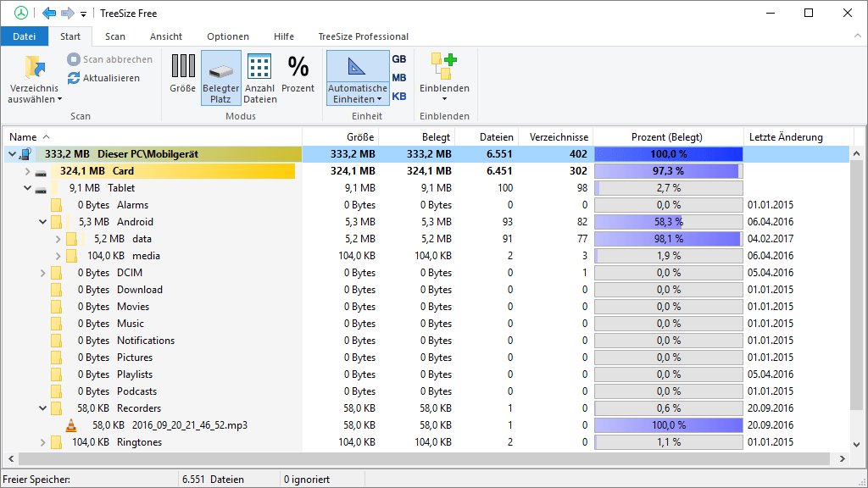Screen dimensions: 868x488
Task: Set units to KB
Action: (x=399, y=97)
